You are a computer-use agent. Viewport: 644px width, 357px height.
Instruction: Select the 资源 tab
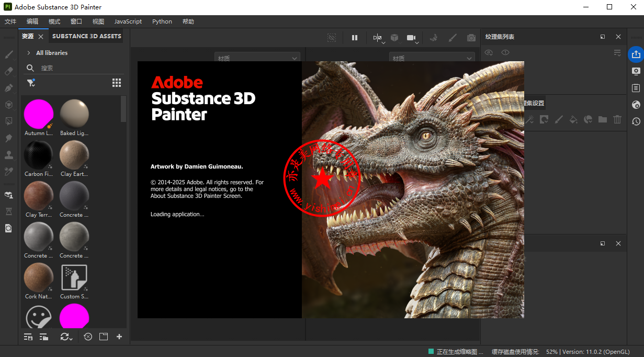[x=28, y=36]
